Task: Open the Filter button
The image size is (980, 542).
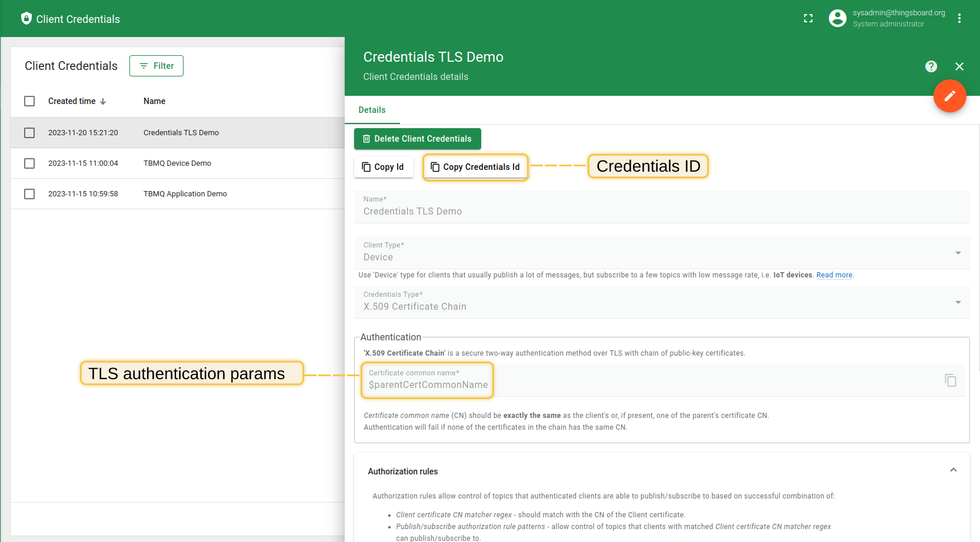Action: 156,66
